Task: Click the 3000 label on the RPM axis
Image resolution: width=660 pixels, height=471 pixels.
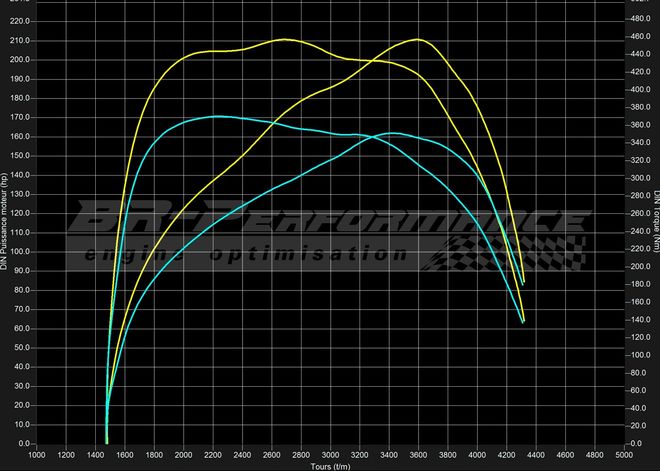Action: (x=330, y=455)
